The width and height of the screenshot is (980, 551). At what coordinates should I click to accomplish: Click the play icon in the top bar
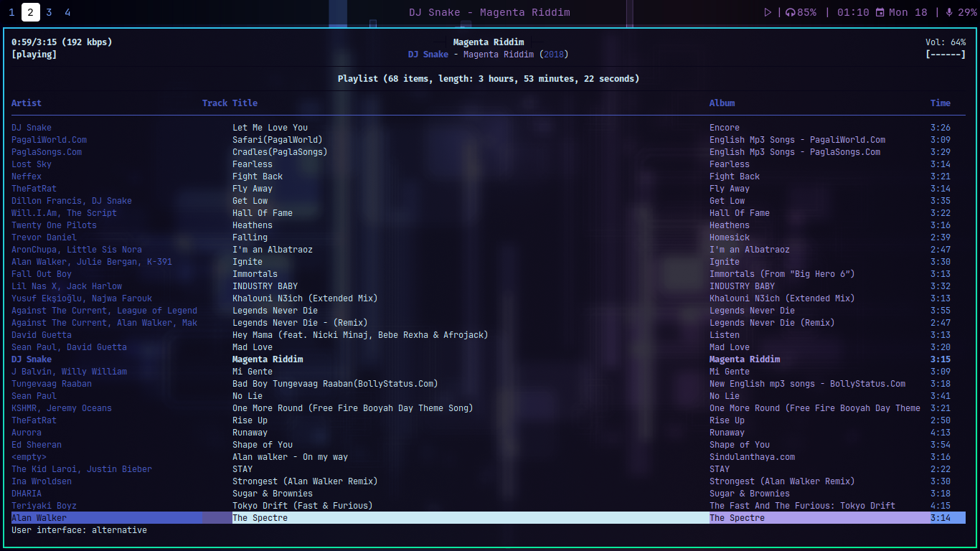768,12
